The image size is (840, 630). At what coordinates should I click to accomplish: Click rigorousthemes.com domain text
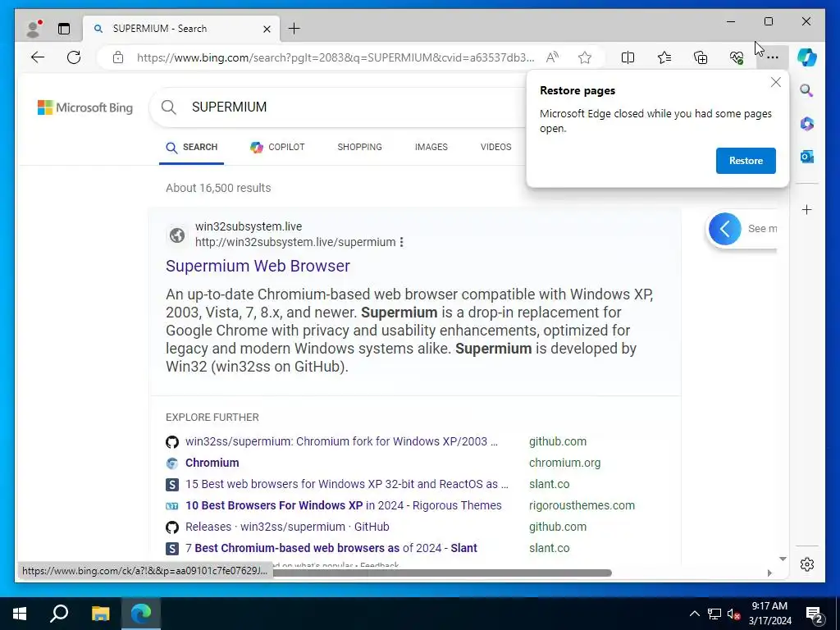tap(582, 505)
